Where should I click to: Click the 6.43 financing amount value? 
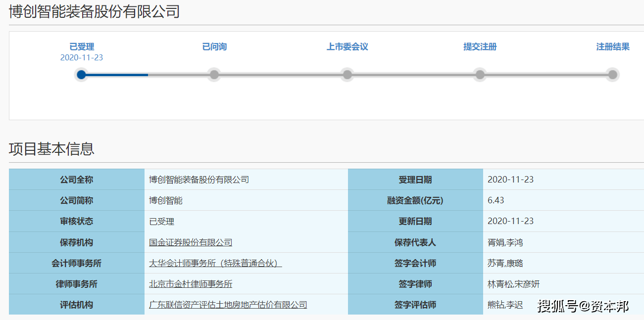[x=496, y=200]
